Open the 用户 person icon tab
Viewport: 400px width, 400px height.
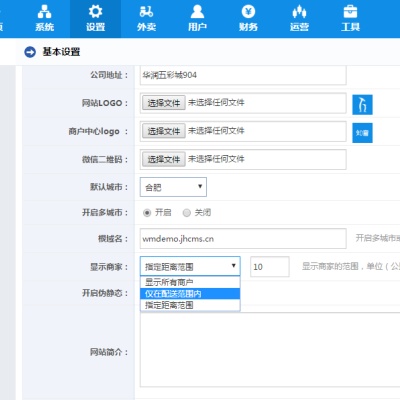point(197,19)
